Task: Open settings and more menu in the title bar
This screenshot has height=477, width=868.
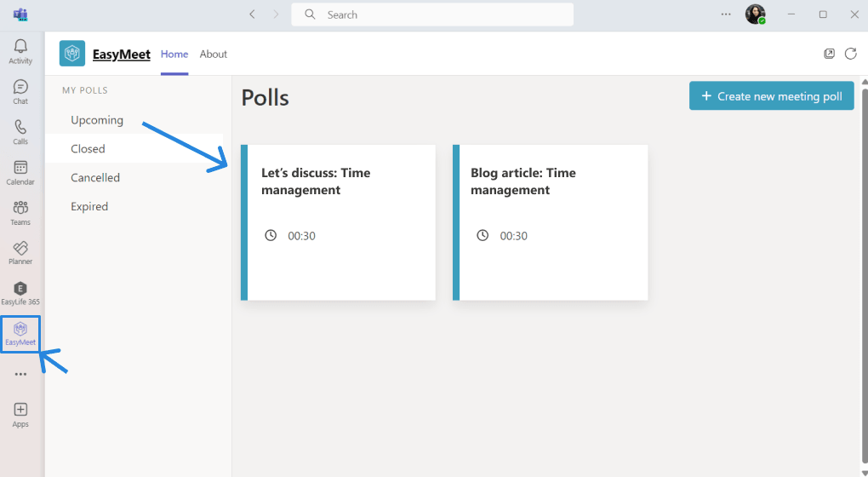Action: tap(725, 14)
